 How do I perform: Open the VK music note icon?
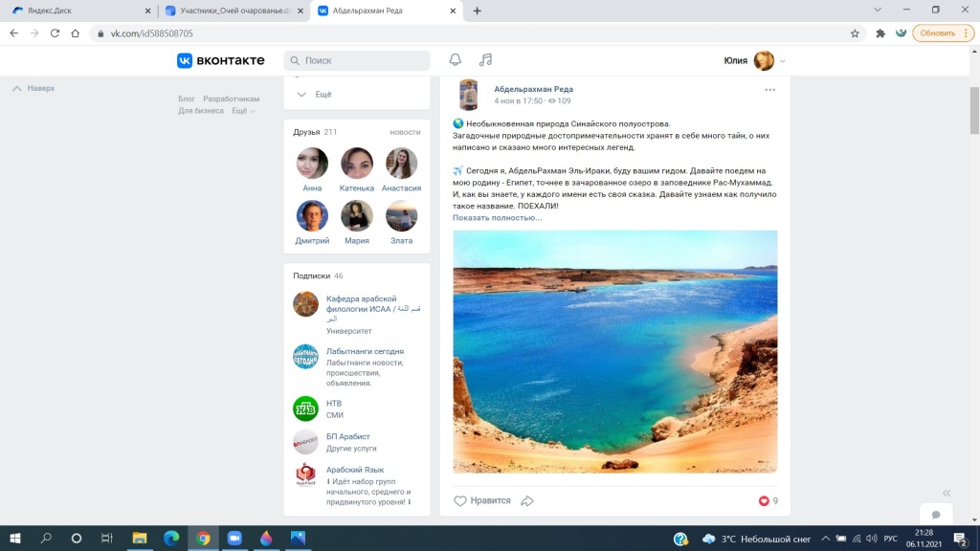[x=485, y=60]
